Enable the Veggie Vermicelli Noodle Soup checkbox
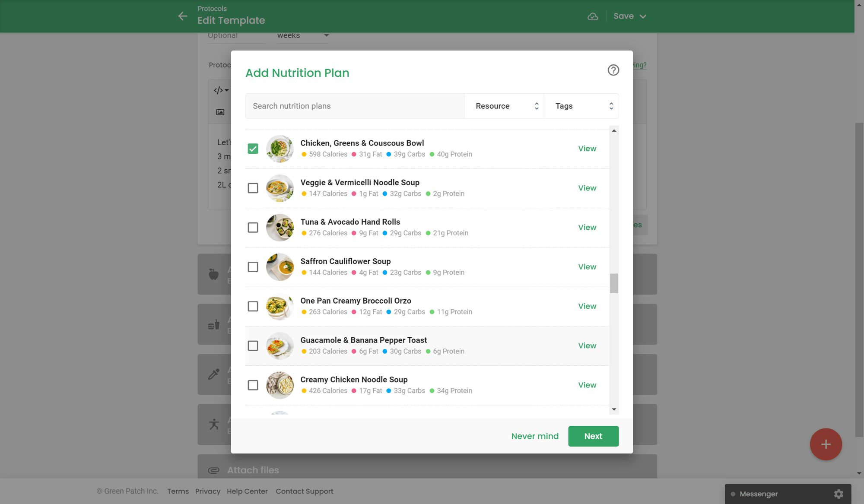Screen dimensions: 864x504 253,188
